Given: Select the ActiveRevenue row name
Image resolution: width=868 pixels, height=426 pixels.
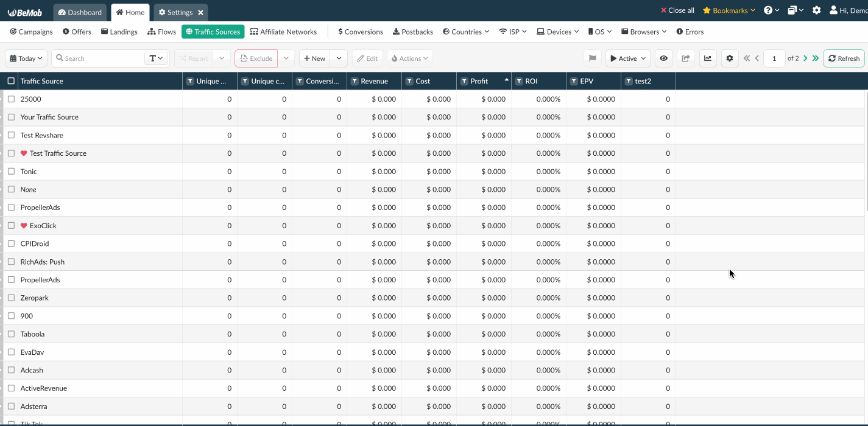Looking at the screenshot, I should coord(44,388).
